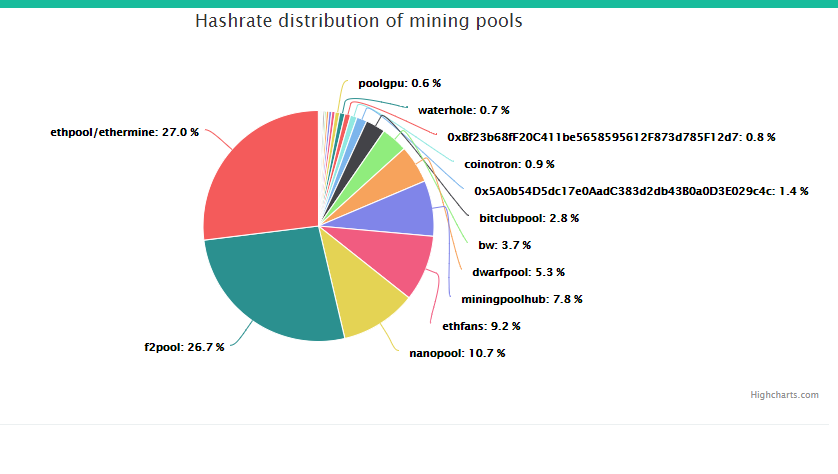Click the 'nanopool: 10.7 %' label
The height and width of the screenshot is (474, 838).
coord(457,353)
